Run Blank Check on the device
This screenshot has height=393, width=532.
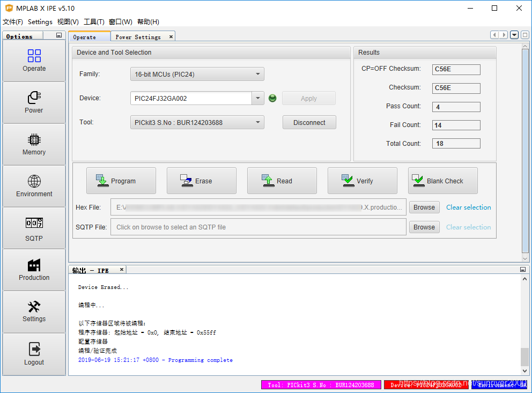coord(443,181)
